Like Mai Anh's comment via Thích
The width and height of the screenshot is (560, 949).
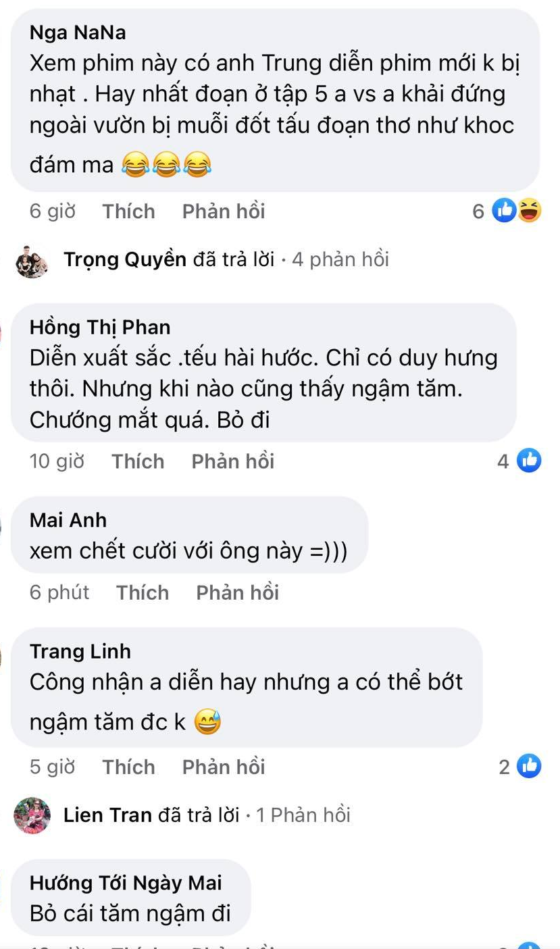(x=143, y=592)
